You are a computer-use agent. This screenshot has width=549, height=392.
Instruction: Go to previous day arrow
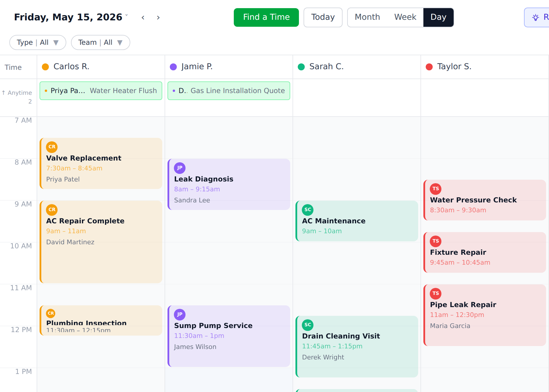[143, 17]
